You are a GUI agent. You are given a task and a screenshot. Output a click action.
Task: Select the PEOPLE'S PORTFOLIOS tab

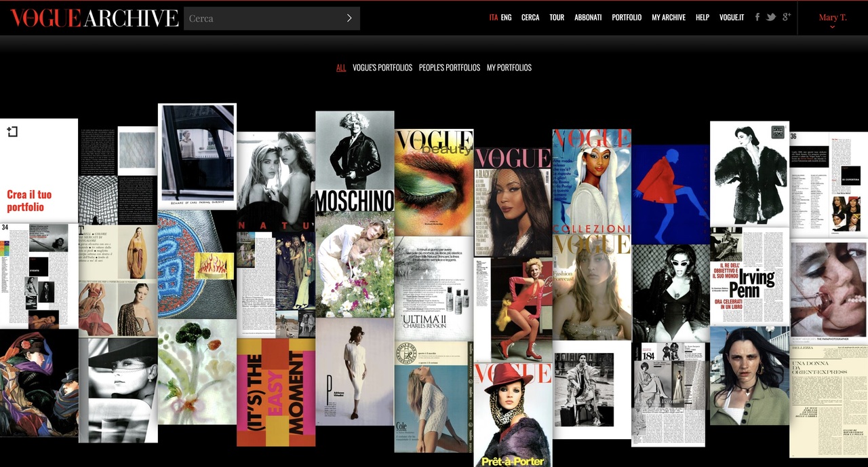click(x=450, y=68)
